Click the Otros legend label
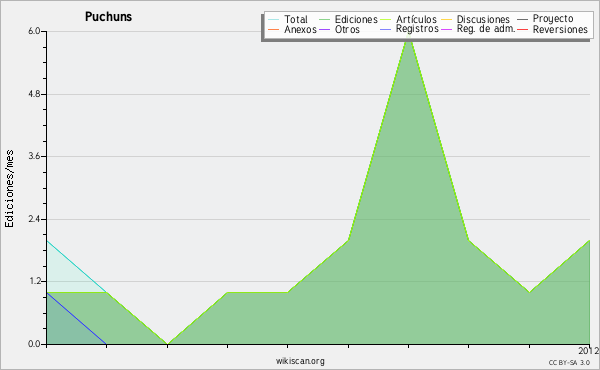Image resolution: width=600 pixels, height=370 pixels. point(347,30)
